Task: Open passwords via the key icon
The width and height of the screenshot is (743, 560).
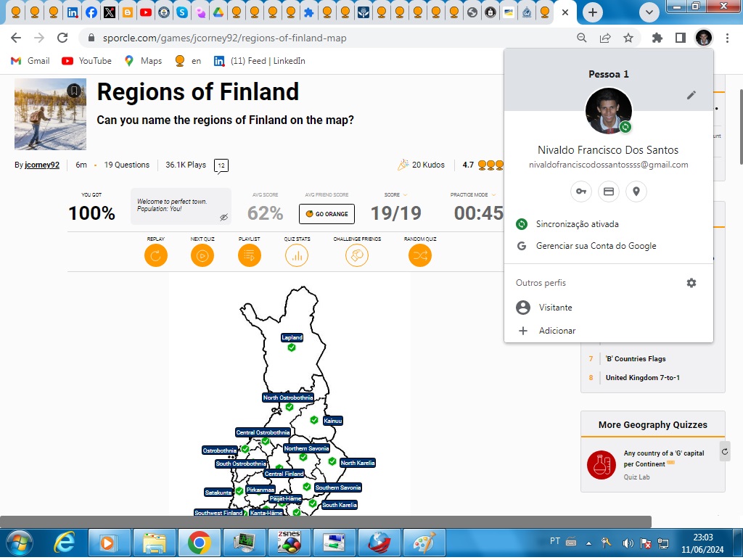Action: point(581,191)
